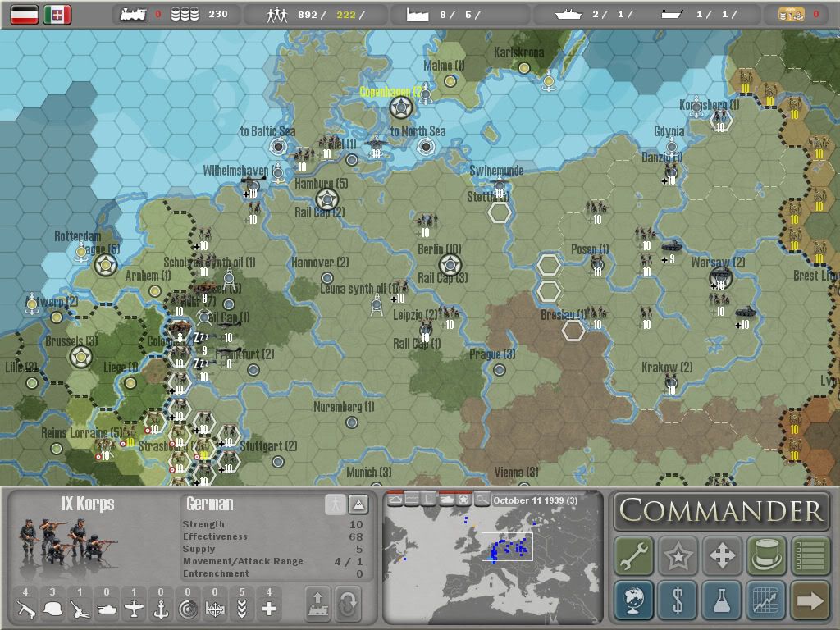The height and width of the screenshot is (630, 840).
Task: Click the radar spotting stat icon
Action: click(x=188, y=609)
